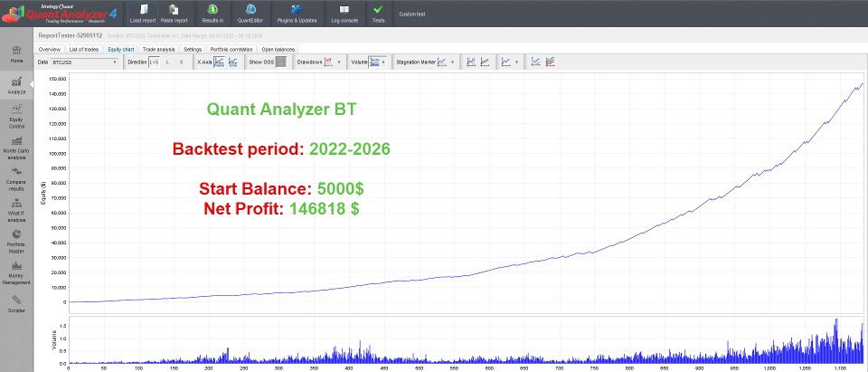The image size is (868, 372).
Task: Click the 150,000 equity axis label
Action: tap(58, 79)
